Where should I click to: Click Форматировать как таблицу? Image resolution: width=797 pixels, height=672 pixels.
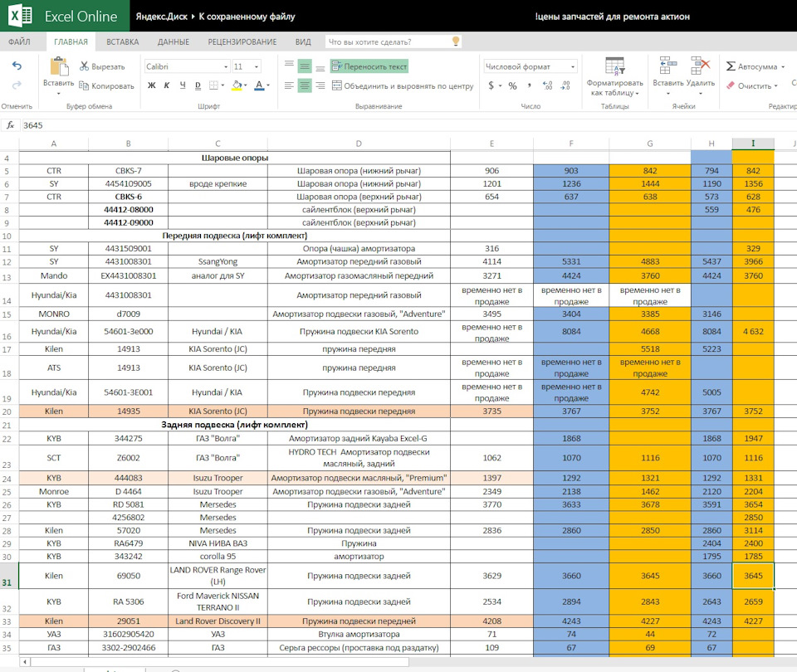click(x=614, y=76)
